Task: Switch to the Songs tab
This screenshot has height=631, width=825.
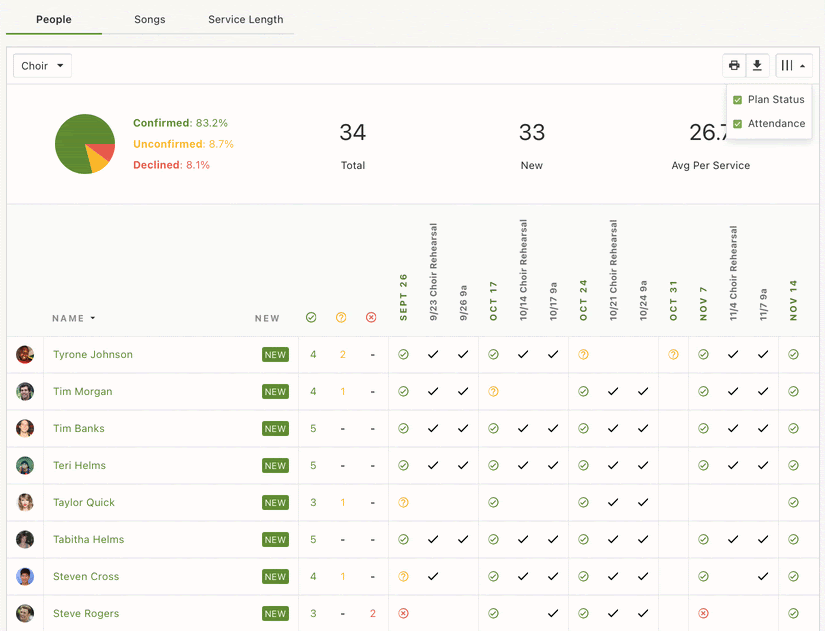Action: click(x=149, y=19)
